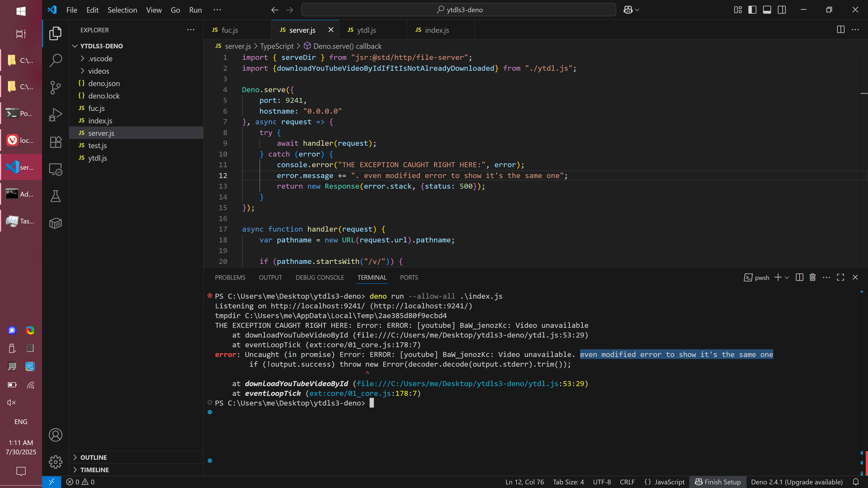This screenshot has width=868, height=488.
Task: Open the Explorer view in activity bar
Action: (56, 33)
